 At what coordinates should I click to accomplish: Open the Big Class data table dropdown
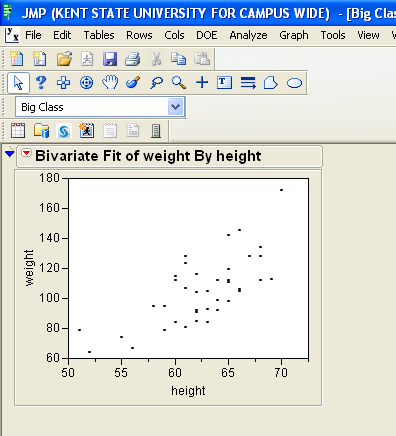tap(176, 107)
